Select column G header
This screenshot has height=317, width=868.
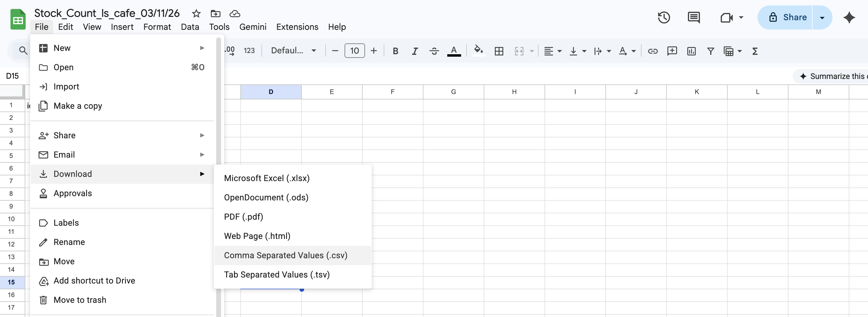point(453,92)
